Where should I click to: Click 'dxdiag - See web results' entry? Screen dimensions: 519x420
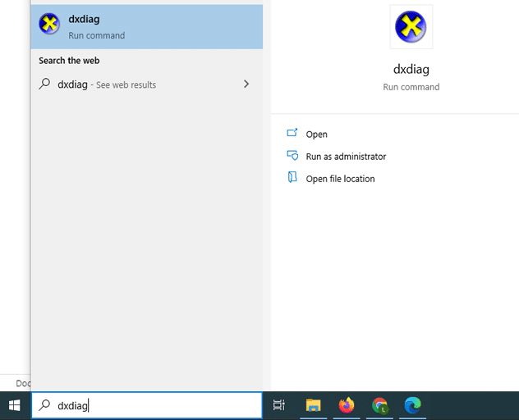click(x=147, y=84)
